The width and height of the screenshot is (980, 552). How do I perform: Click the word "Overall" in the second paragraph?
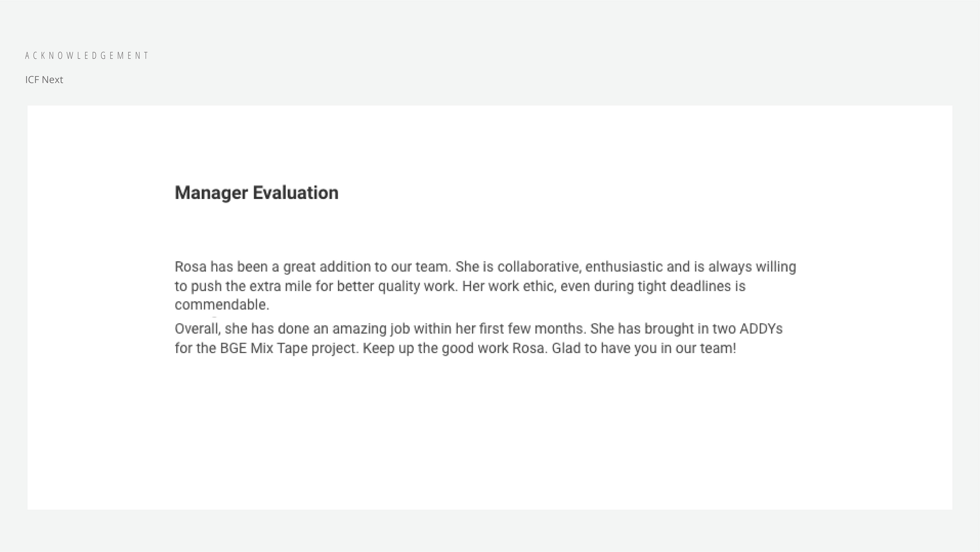click(196, 329)
